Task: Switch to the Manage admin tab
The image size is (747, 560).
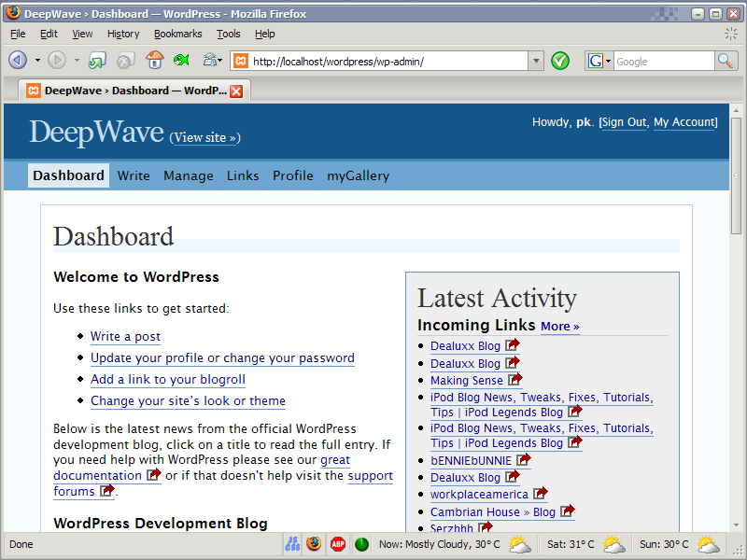Action: [189, 175]
